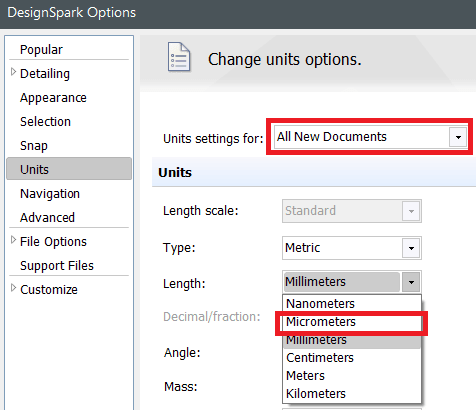This screenshot has height=410, width=476.
Task: Click the 'Type:' label
Action: pos(179,248)
